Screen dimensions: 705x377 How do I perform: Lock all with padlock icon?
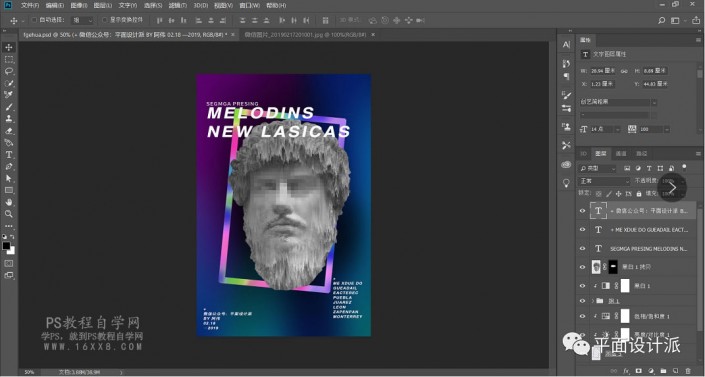point(638,194)
